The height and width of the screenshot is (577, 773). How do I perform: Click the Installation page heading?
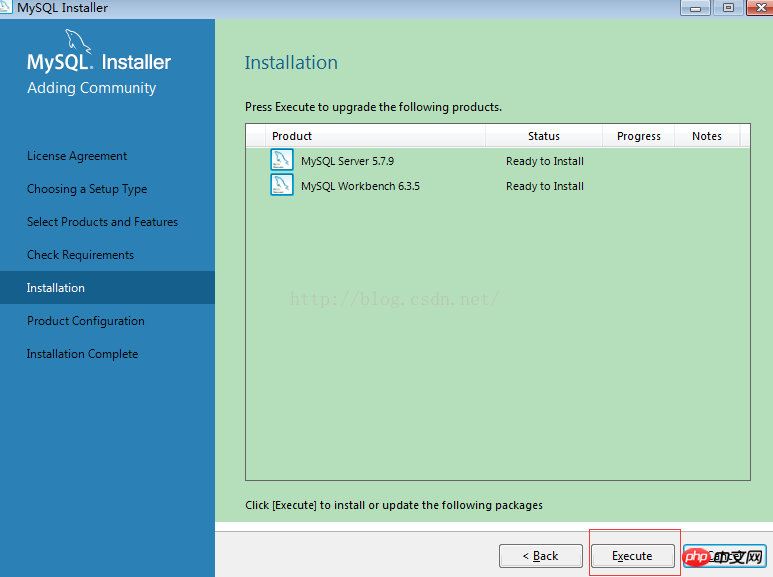pyautogui.click(x=291, y=63)
